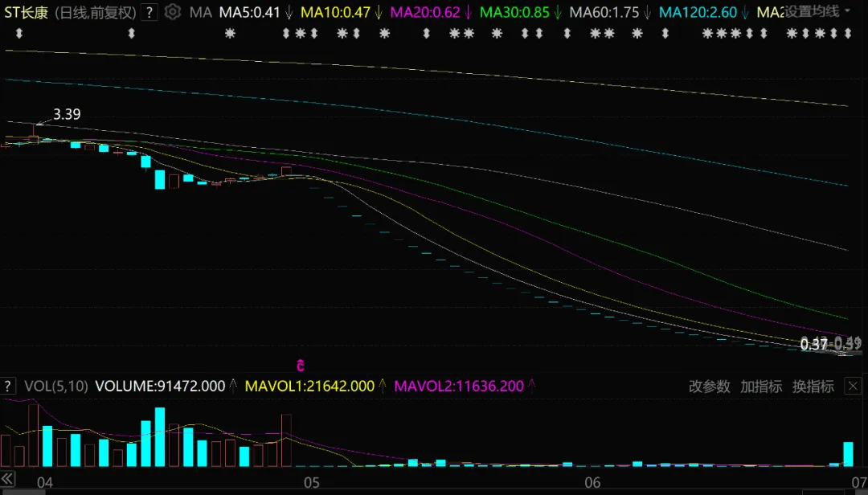Click the help question mark beside ST长康 title
Viewport: 868px width, 495px height.
point(149,12)
